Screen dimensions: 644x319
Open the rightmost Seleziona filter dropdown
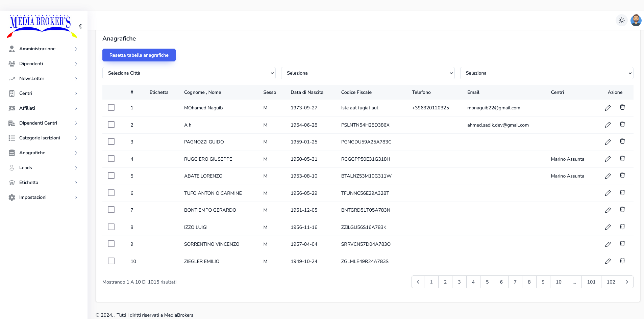[547, 73]
